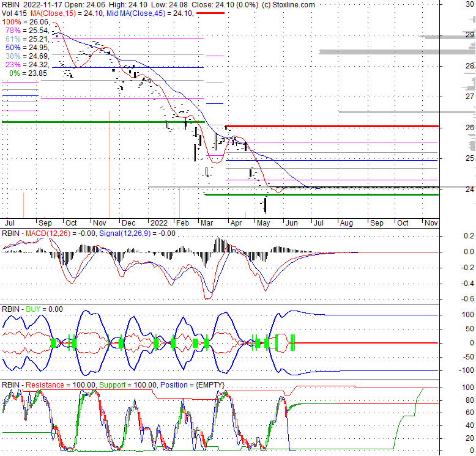Select the blue Mid MA(Close,45) legend label
Image resolution: width=476 pixels, height=456 pixels.
(x=136, y=13)
